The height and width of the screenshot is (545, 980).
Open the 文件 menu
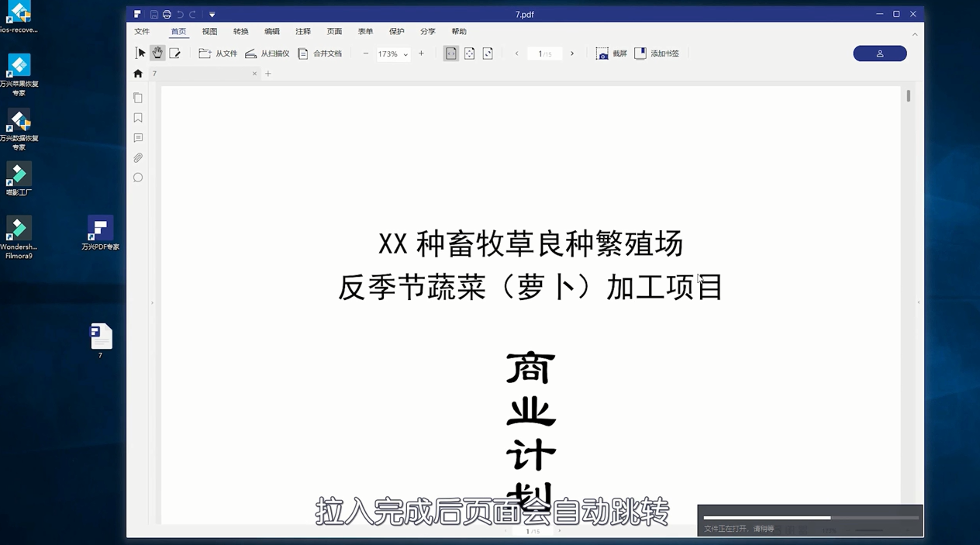tap(142, 31)
